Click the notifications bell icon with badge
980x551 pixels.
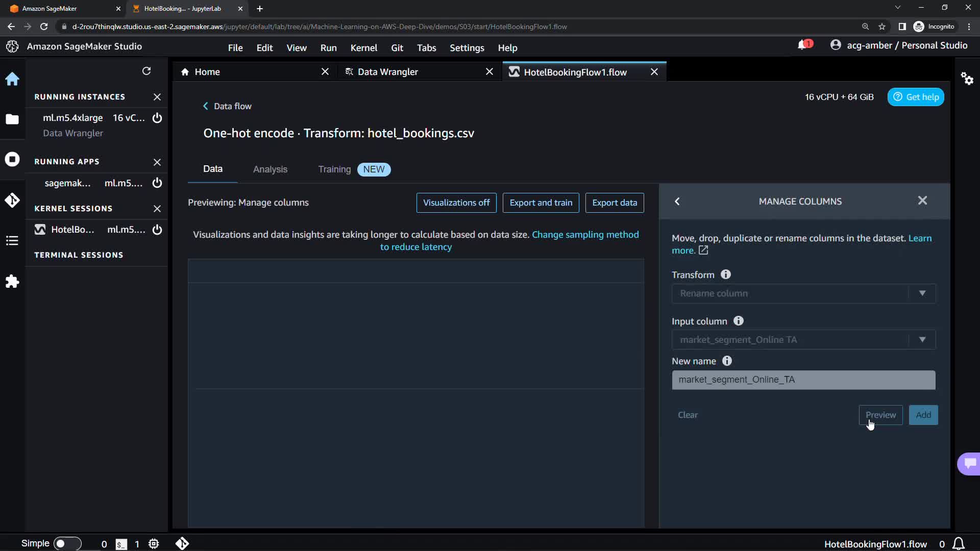803,45
